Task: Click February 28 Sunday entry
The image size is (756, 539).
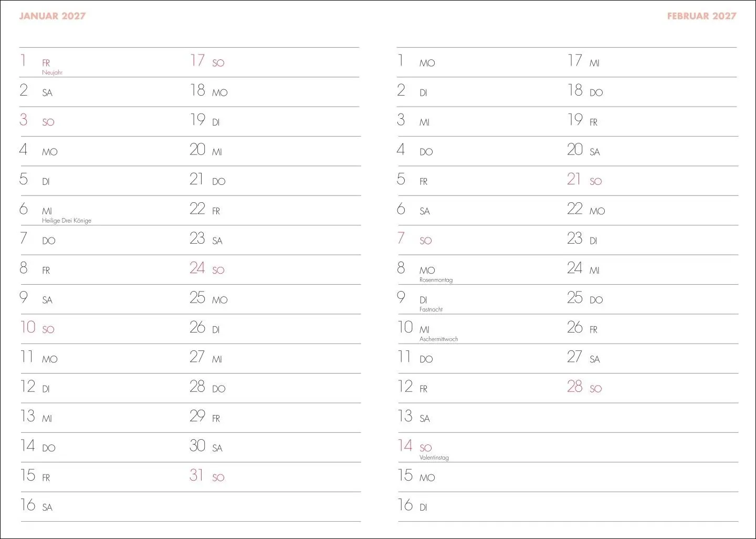Action: coord(652,388)
